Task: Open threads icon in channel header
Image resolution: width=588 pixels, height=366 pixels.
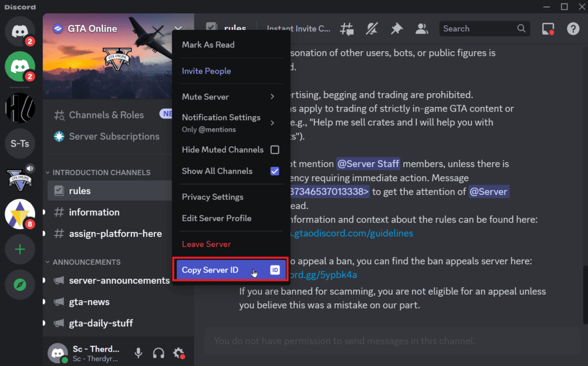Action: click(x=347, y=29)
